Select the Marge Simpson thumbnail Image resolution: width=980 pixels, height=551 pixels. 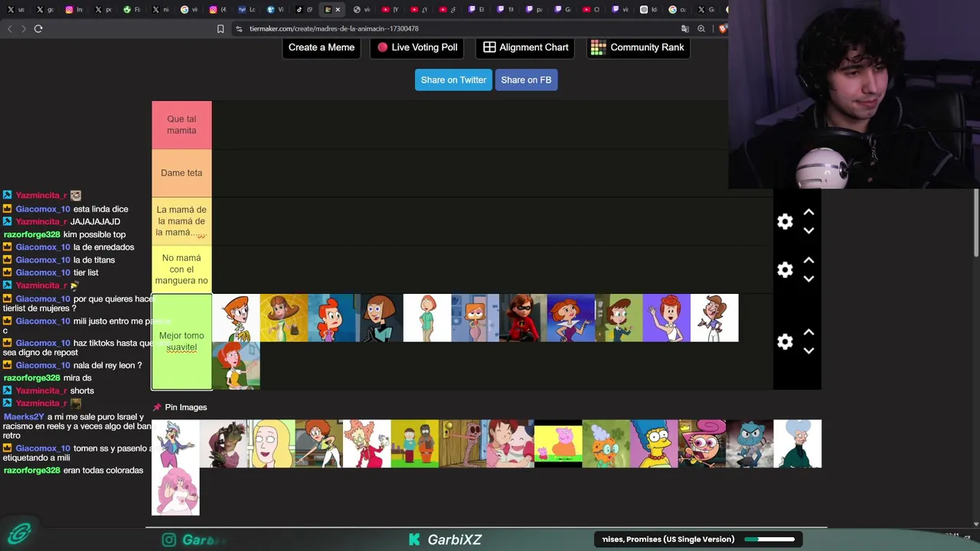pos(654,443)
